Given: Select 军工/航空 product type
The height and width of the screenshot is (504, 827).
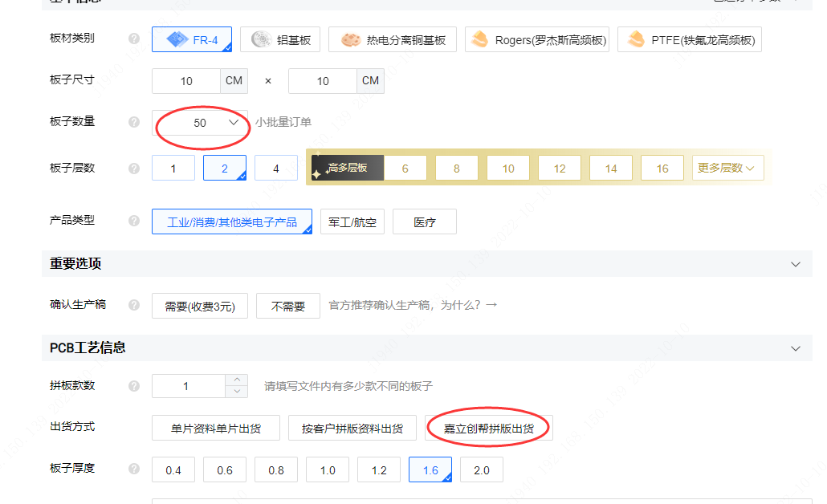Looking at the screenshot, I should point(352,222).
